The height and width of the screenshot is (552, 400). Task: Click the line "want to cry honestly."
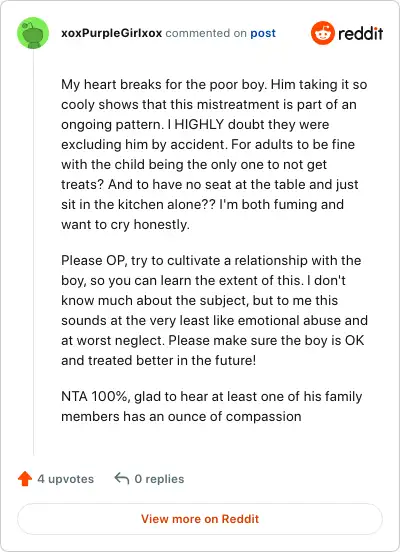coord(125,225)
